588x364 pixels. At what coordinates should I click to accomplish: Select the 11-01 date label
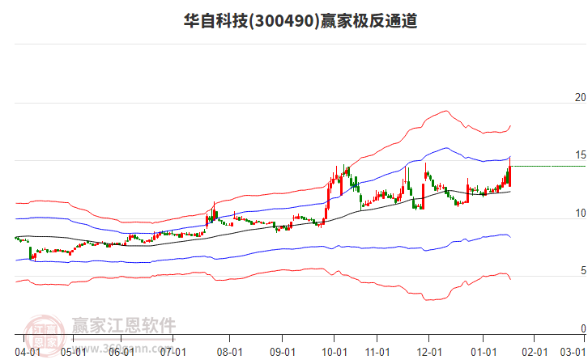tap(377, 352)
